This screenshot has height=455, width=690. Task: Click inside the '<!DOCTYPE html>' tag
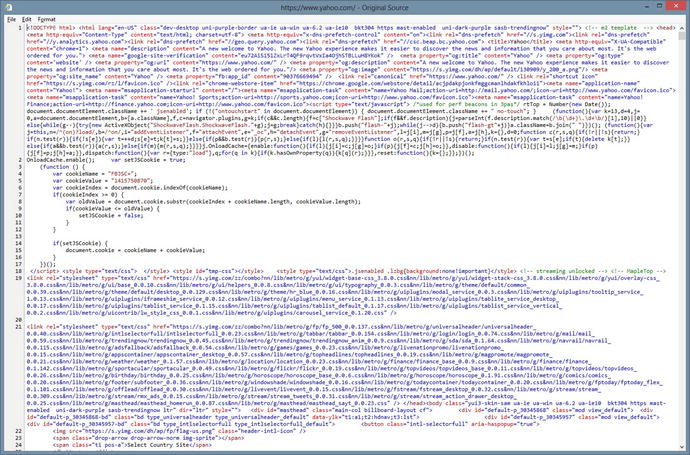click(51, 28)
